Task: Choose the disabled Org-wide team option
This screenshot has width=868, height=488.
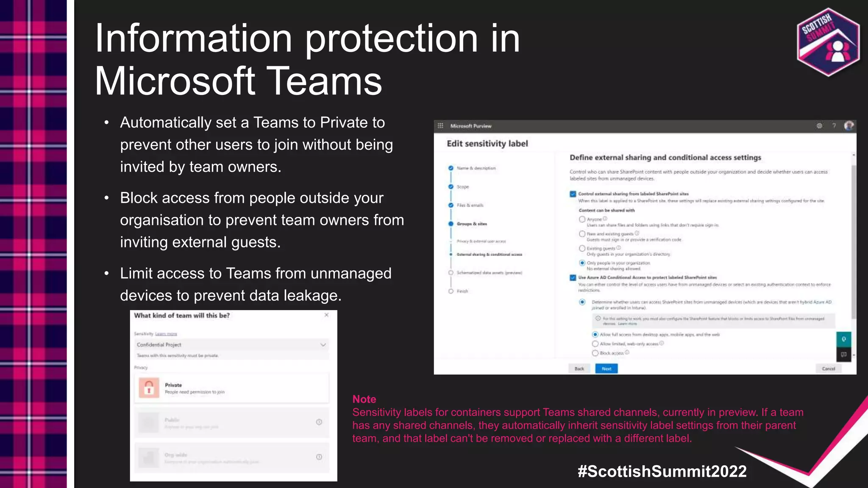Action: pos(232,457)
